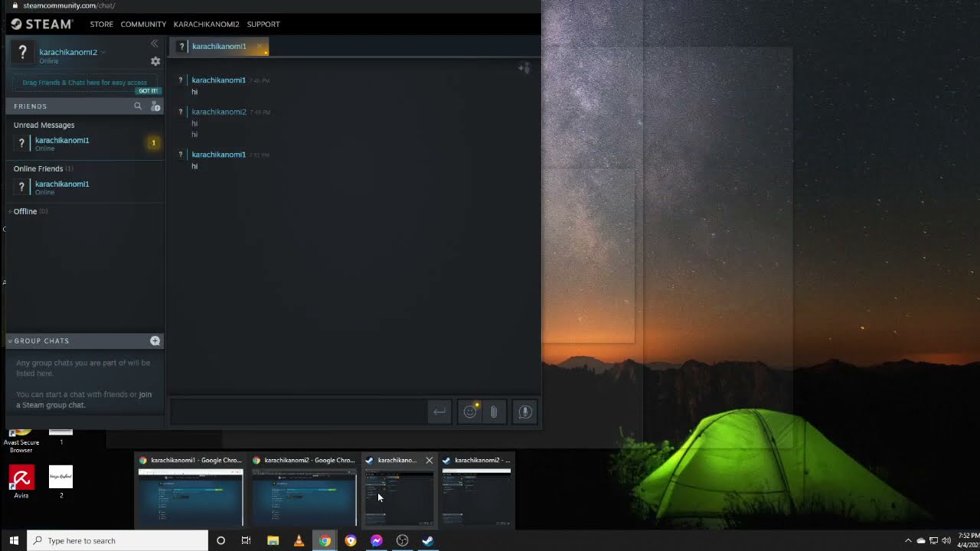
Task: Open the STORE menu
Action: tap(102, 24)
